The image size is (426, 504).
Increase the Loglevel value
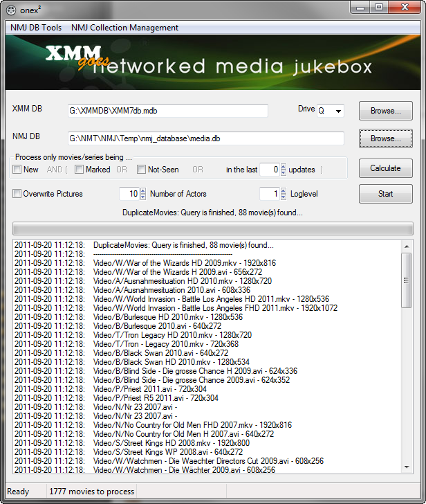[284, 190]
